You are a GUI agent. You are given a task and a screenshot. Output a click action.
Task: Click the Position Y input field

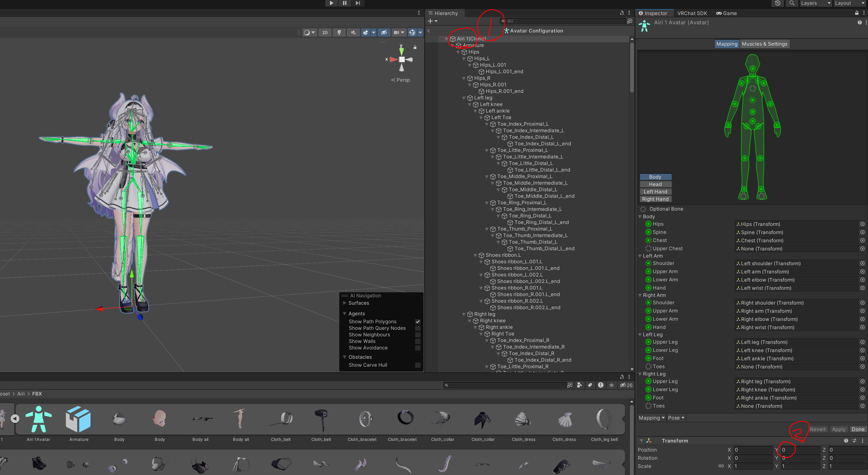[800, 450]
